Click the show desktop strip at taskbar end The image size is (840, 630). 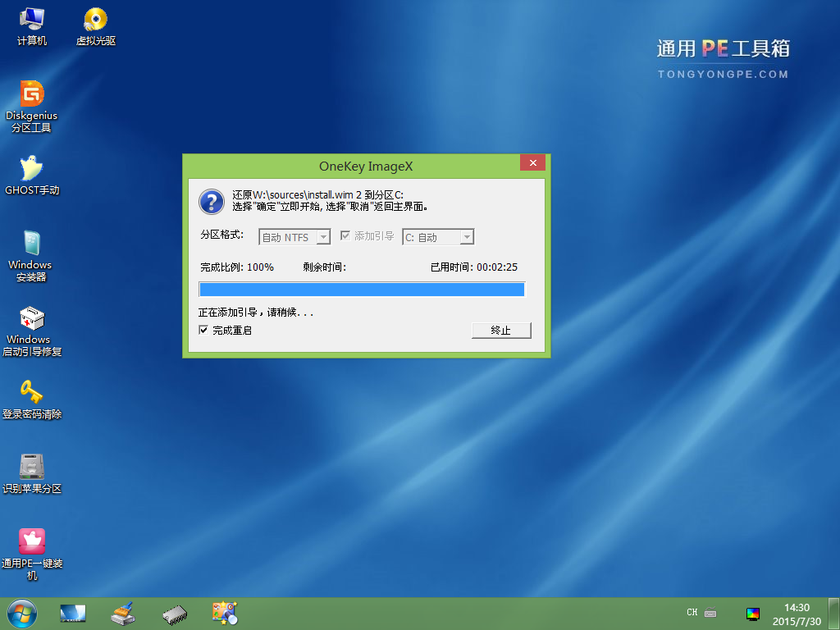(x=834, y=614)
